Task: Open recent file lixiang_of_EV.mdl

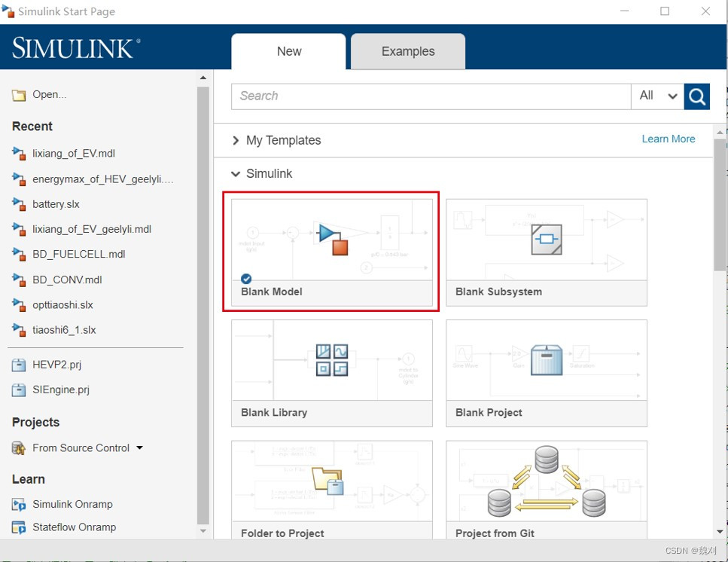Action: pyautogui.click(x=73, y=153)
